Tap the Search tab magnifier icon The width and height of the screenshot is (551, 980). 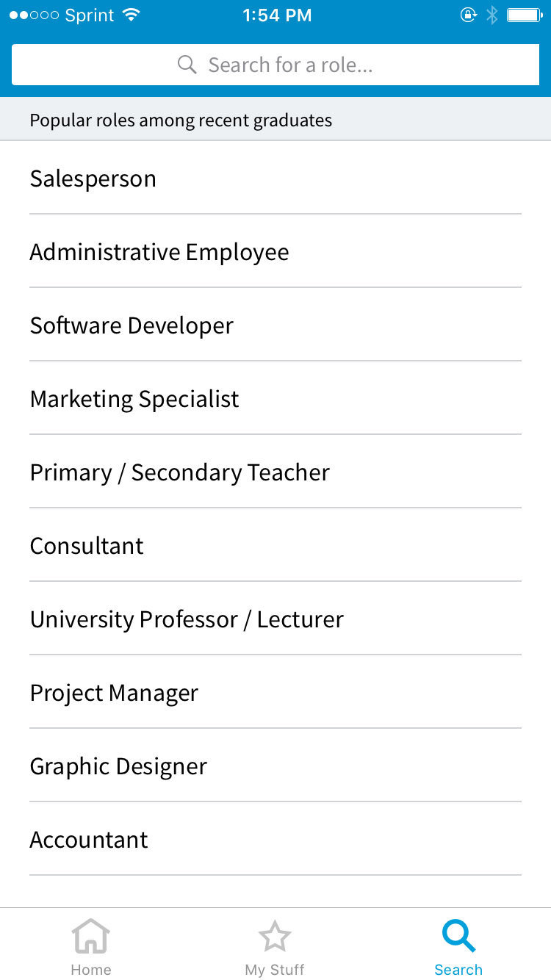[x=458, y=937]
